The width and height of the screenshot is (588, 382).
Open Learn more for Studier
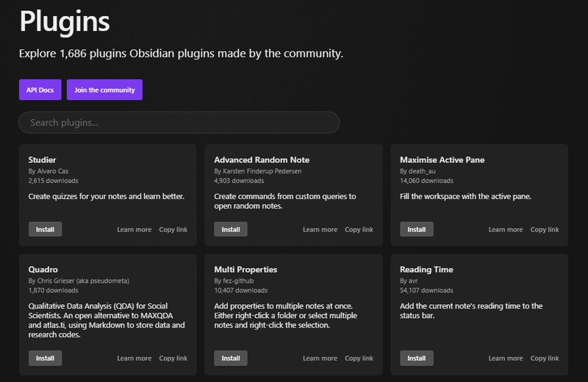point(135,229)
